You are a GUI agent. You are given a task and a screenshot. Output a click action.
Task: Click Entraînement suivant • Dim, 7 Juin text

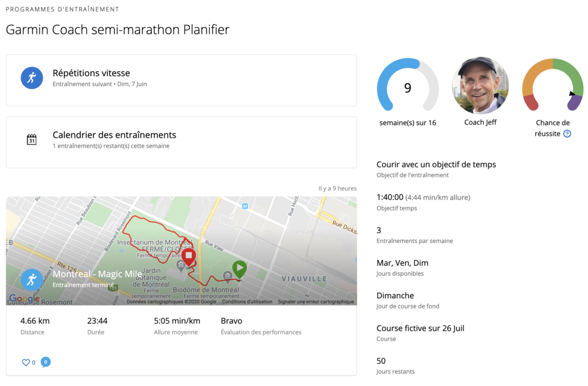point(100,84)
